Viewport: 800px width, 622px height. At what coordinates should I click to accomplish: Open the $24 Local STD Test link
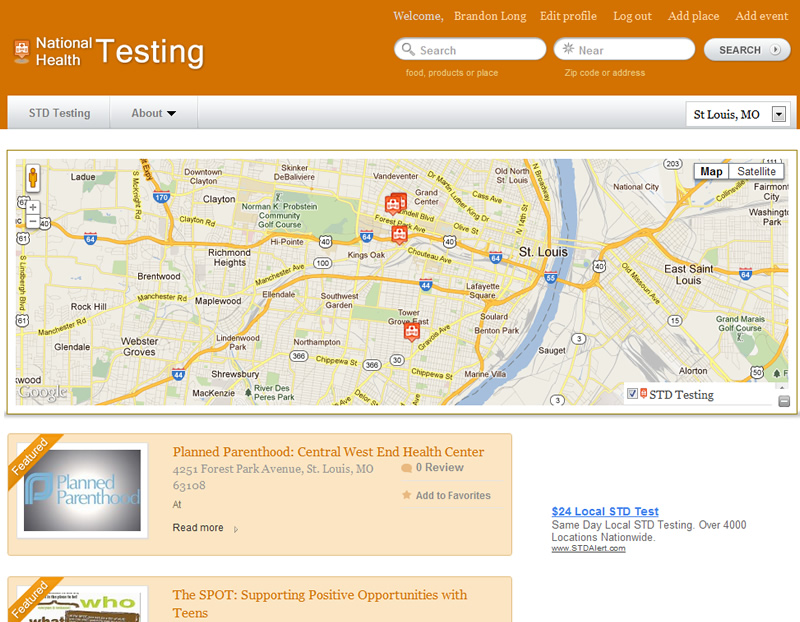(605, 511)
